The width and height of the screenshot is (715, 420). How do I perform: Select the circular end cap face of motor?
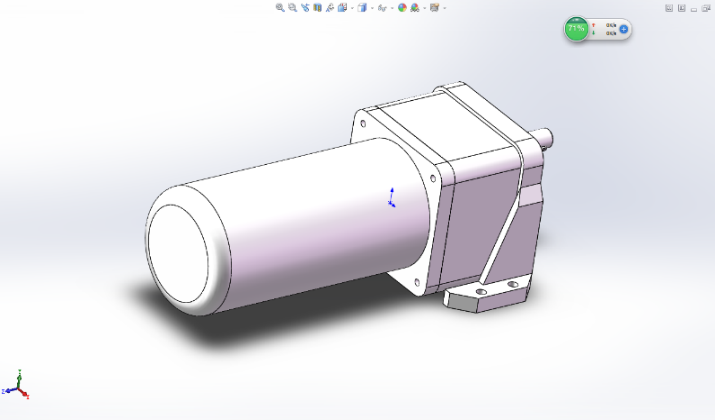pos(178,254)
